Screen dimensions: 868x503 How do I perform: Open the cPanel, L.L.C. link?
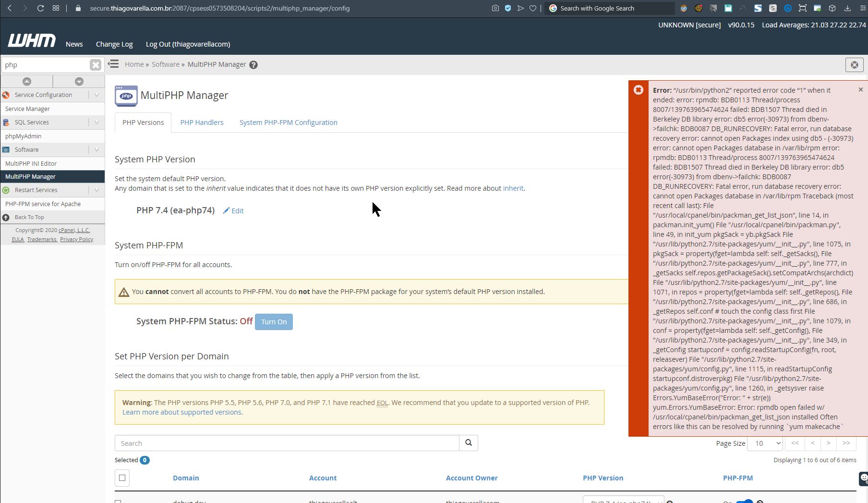(74, 230)
